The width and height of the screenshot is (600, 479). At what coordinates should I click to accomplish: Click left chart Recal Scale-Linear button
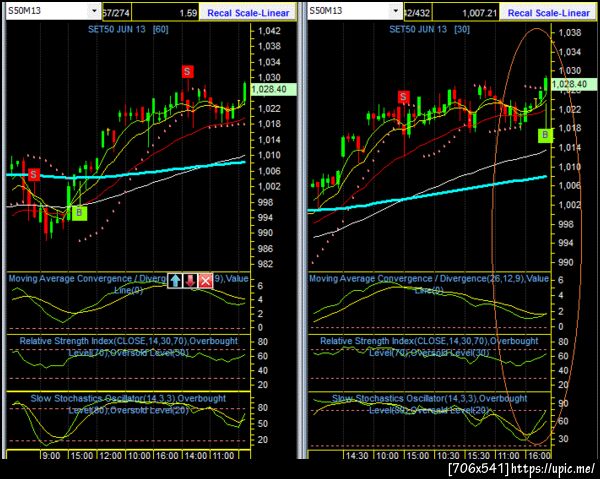[248, 13]
